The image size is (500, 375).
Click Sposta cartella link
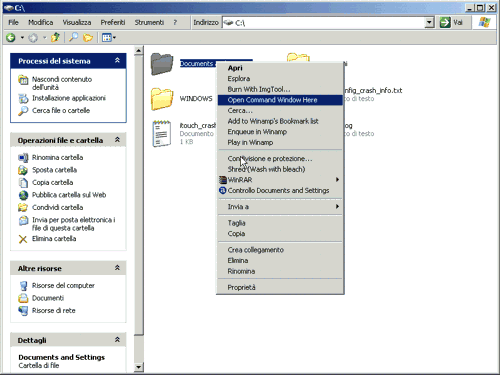[54, 170]
